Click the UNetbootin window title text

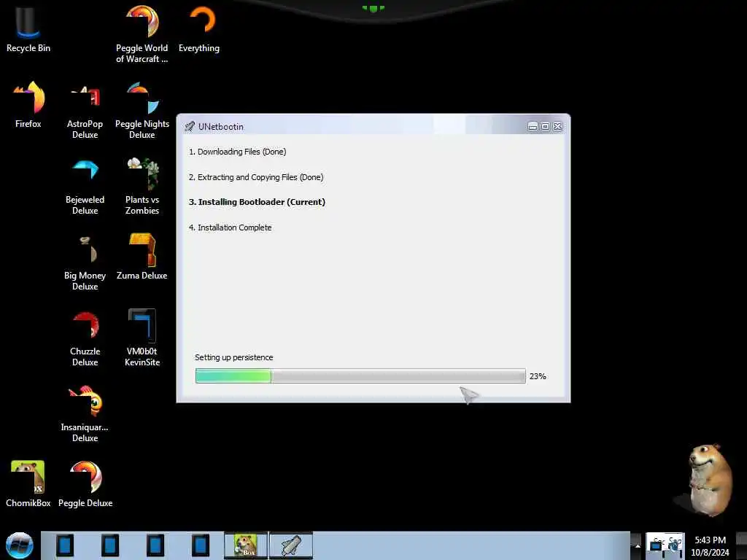(220, 127)
